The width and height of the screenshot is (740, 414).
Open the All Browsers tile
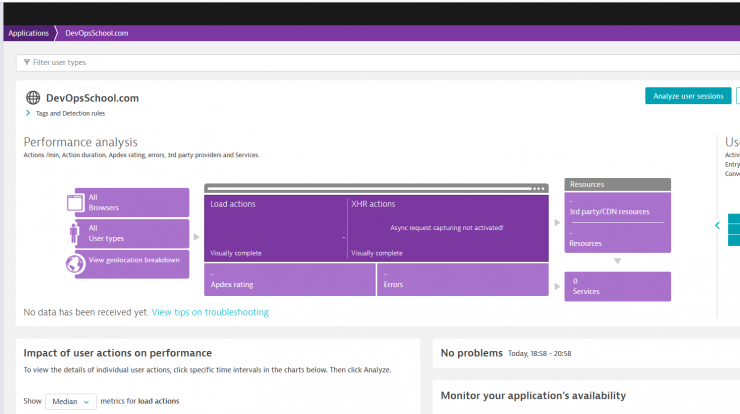point(132,203)
